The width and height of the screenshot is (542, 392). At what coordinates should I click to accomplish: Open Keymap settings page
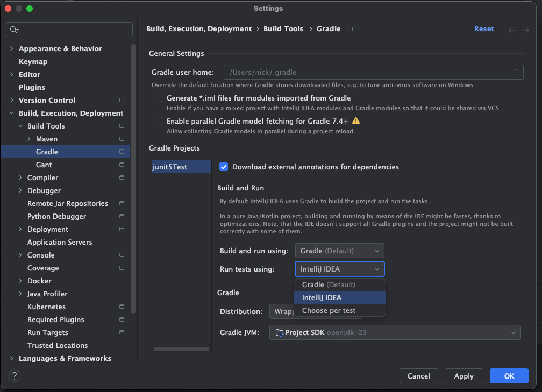(x=33, y=61)
